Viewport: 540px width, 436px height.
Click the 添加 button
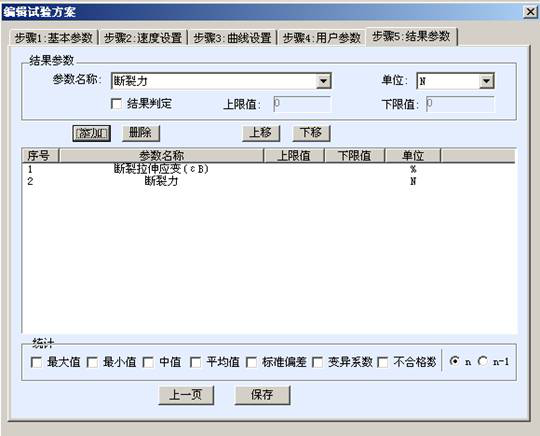(91, 133)
